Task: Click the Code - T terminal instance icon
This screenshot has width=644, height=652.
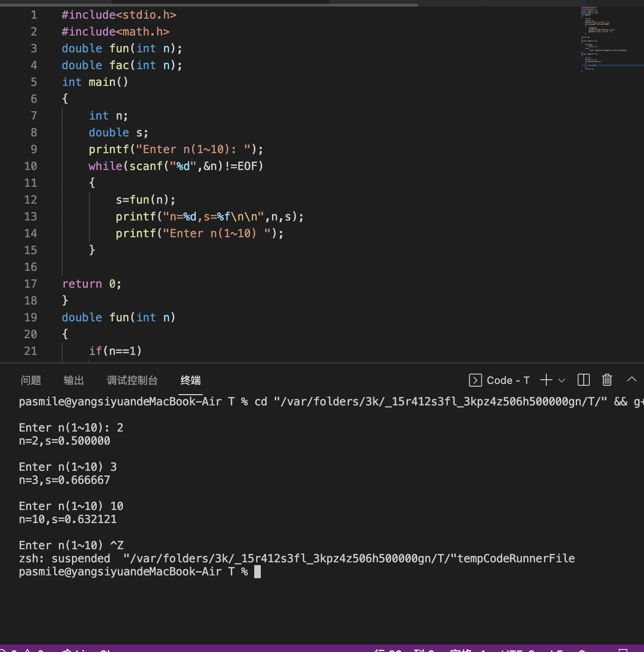Action: pyautogui.click(x=475, y=380)
